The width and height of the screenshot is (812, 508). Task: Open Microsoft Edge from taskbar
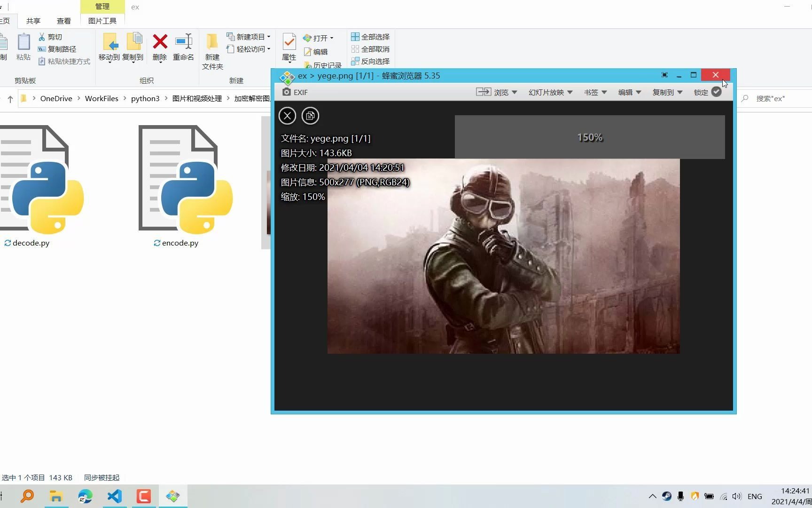(x=86, y=496)
